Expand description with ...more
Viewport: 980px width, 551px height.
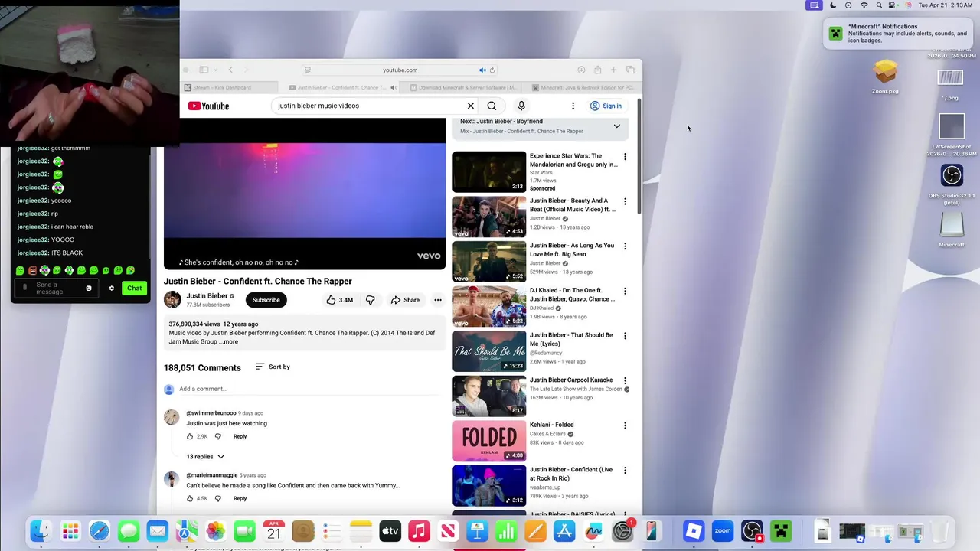point(229,342)
